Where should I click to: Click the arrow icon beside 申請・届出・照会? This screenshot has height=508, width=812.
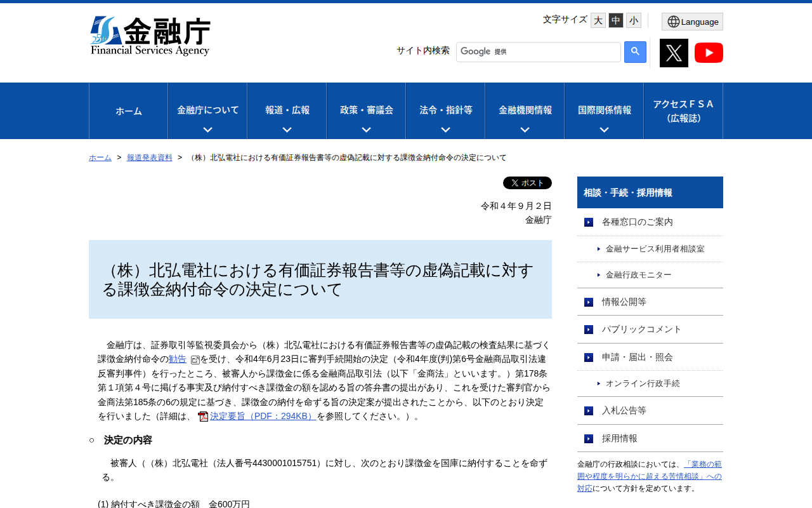click(x=589, y=358)
